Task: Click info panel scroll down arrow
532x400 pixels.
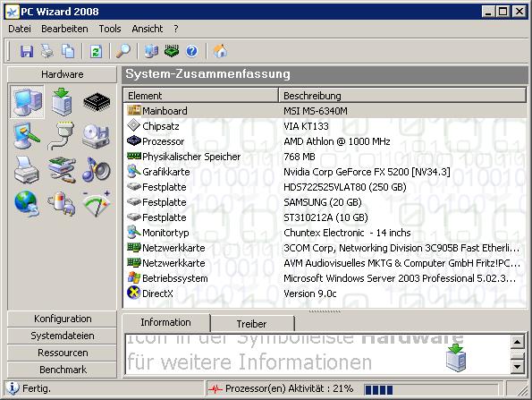Action: coord(518,367)
